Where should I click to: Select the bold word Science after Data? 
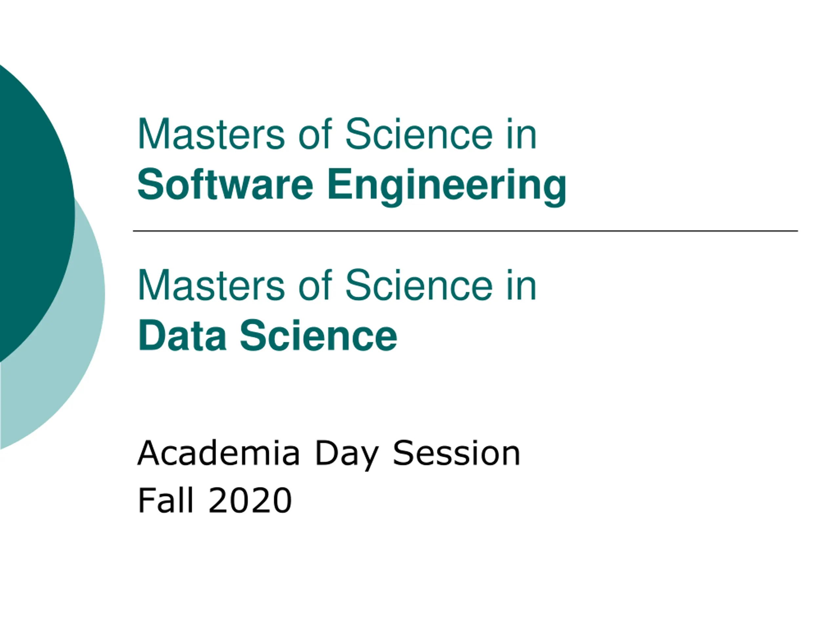(x=318, y=335)
